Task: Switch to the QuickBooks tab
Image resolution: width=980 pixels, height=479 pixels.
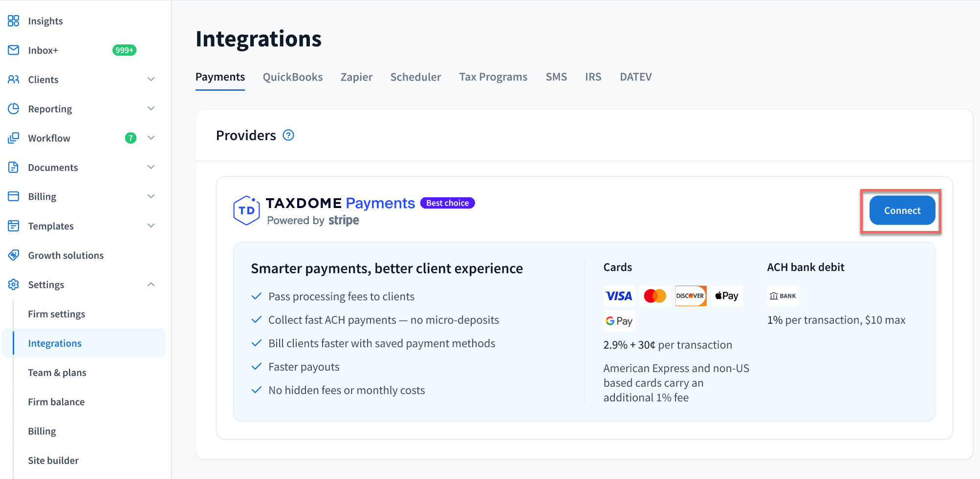Action: pos(292,77)
